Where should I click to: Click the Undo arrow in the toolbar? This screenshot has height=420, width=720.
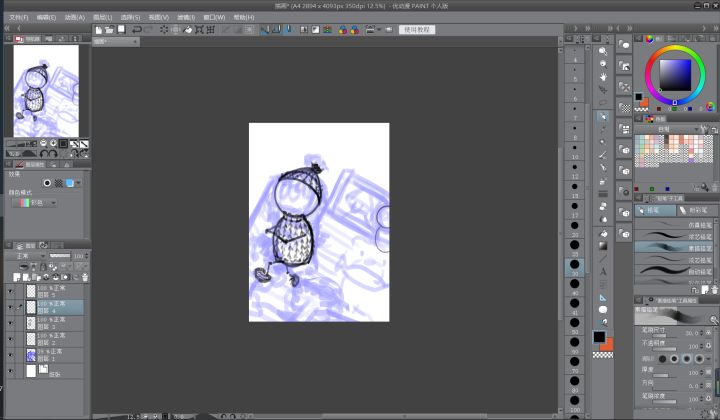[137, 30]
